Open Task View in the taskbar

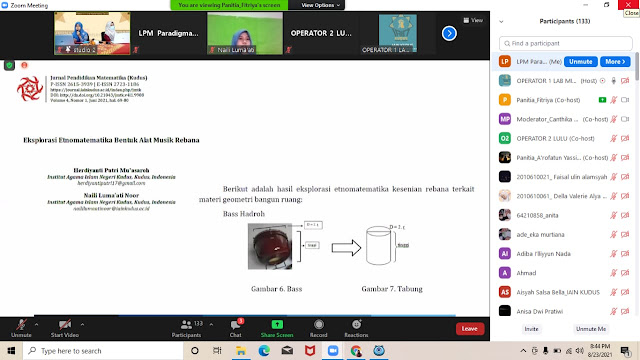(x=217, y=351)
